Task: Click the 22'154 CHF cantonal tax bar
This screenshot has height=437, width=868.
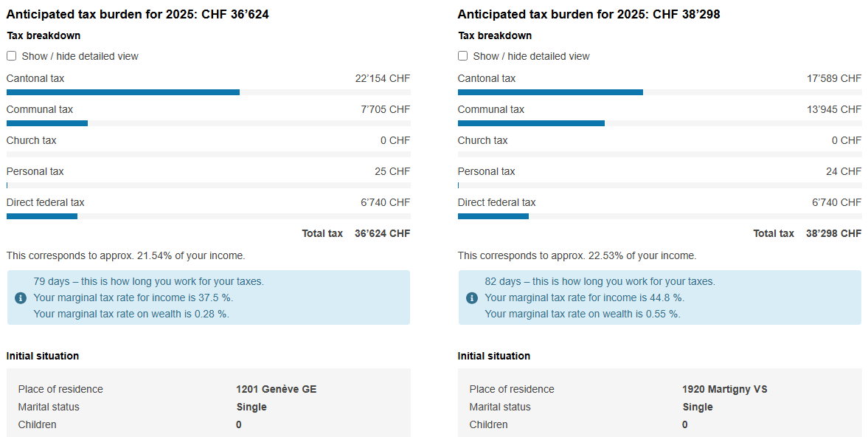Action: click(123, 92)
